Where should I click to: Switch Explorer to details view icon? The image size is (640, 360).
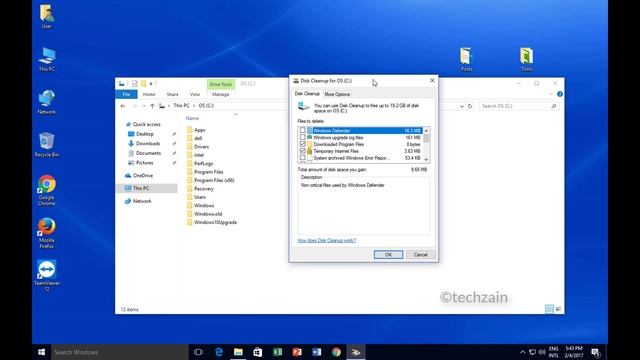click(549, 309)
